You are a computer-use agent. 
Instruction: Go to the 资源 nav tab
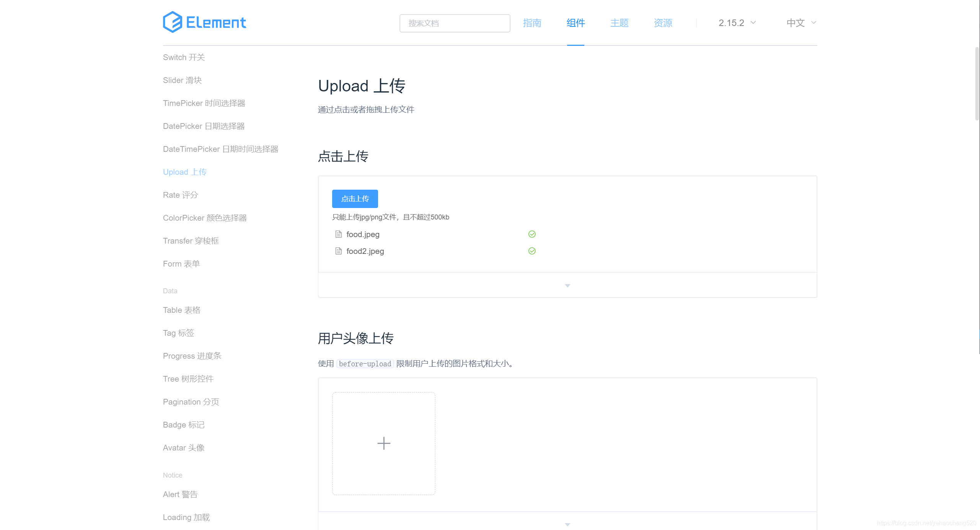663,23
